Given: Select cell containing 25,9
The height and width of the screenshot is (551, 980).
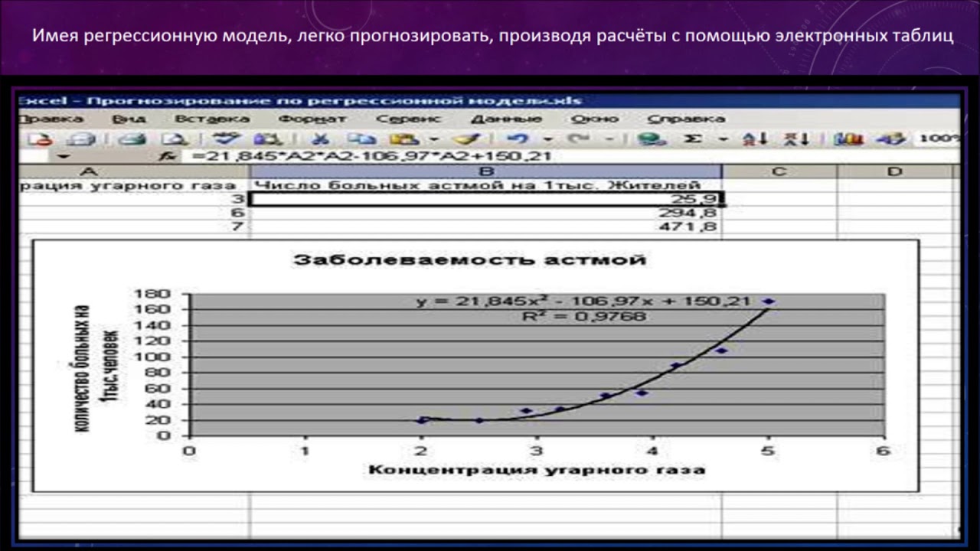Looking at the screenshot, I should [485, 199].
